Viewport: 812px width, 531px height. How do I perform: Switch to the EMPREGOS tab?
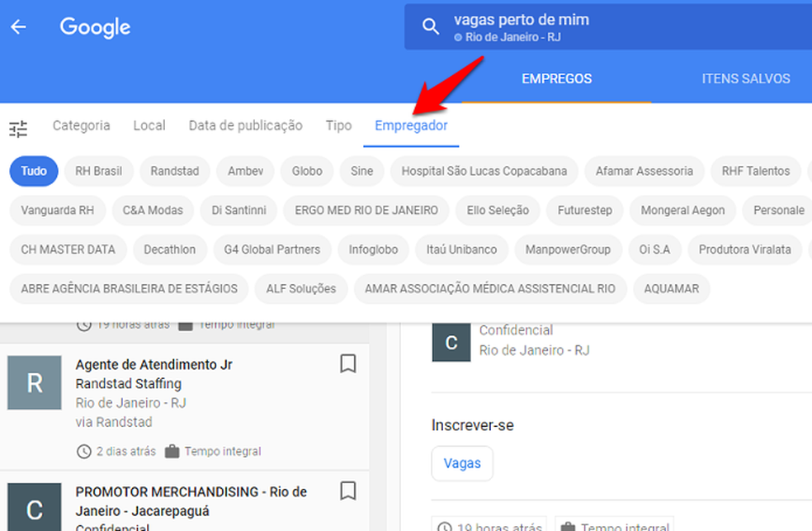(556, 78)
